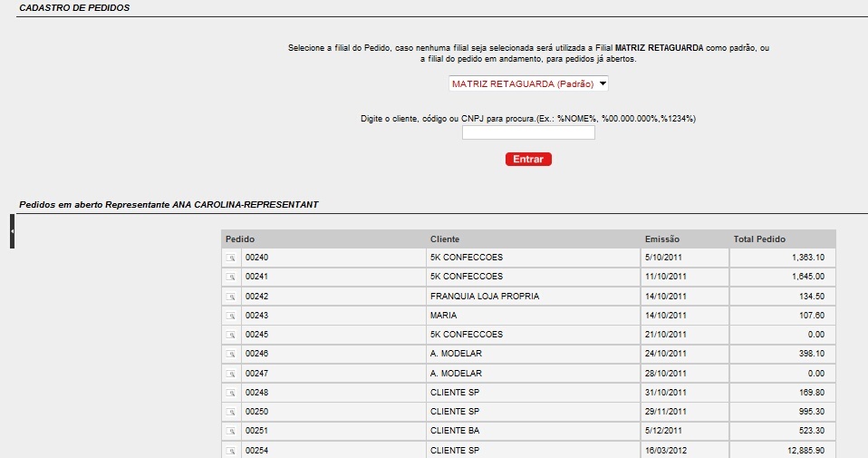Click the Emissão column header

(x=661, y=239)
